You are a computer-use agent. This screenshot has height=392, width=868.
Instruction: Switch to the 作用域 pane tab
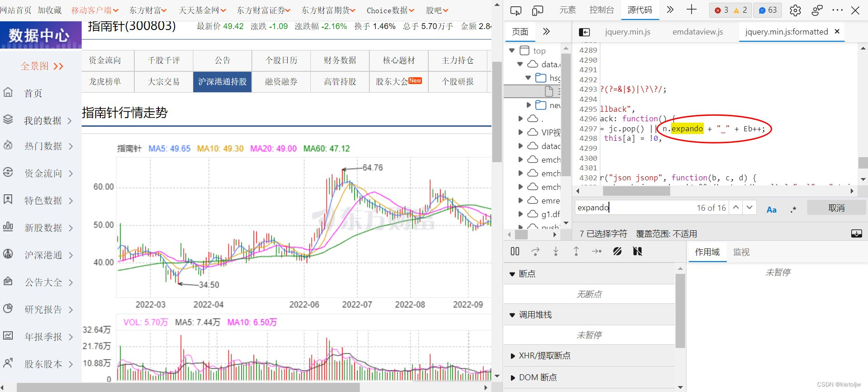pyautogui.click(x=707, y=252)
